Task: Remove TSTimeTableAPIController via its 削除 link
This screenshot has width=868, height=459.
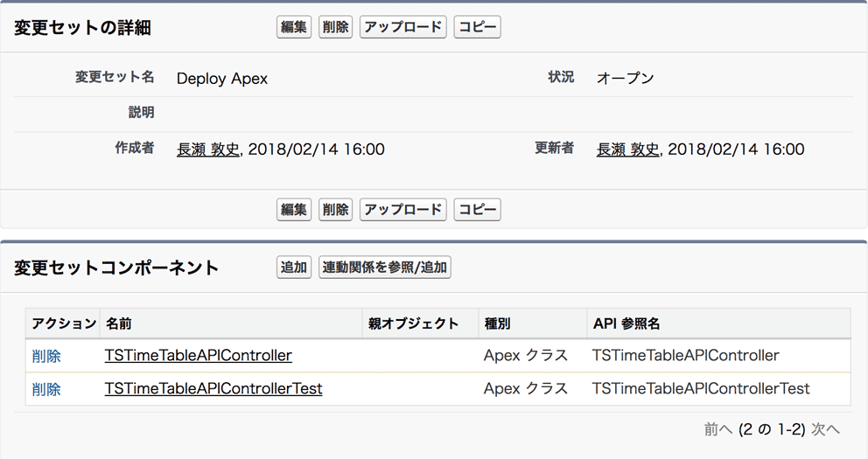Action: point(46,356)
